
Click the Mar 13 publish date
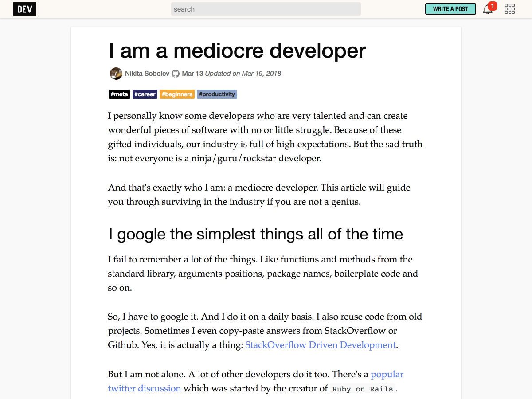coord(192,74)
